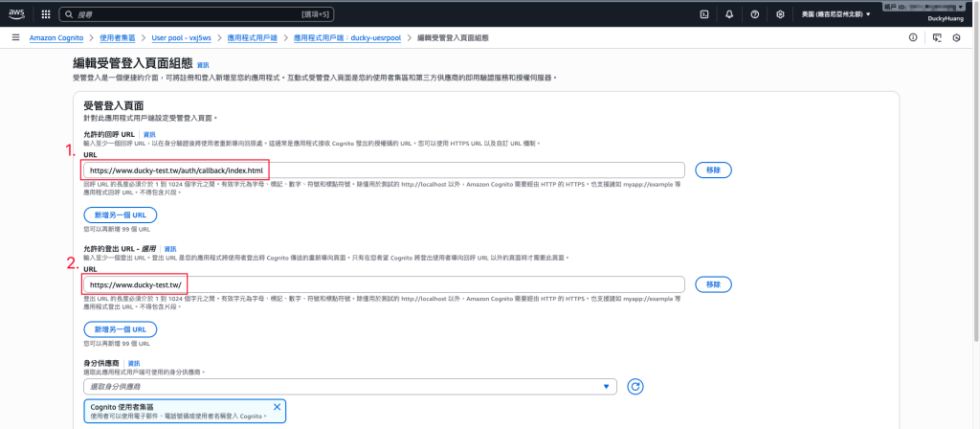Open the tutorials panel icon beside the info icon

point(936,37)
